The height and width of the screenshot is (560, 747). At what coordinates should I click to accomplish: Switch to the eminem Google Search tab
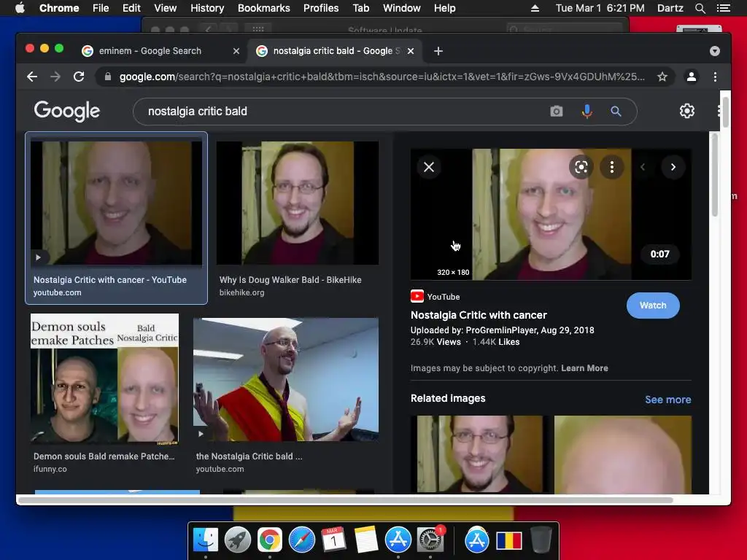point(161,51)
